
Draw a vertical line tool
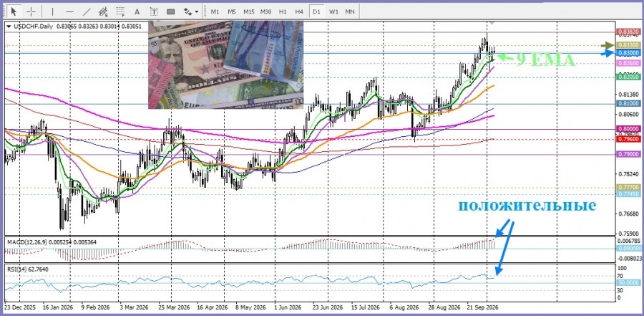[52, 11]
